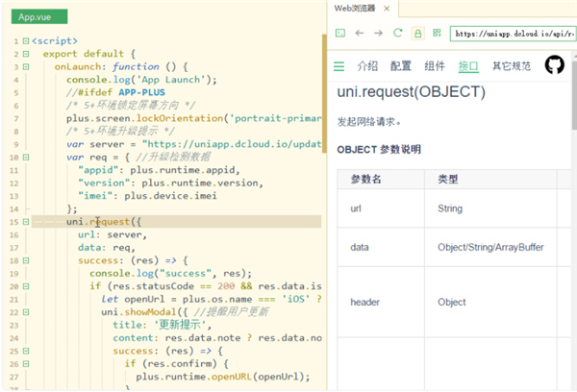Open the hamburger menu on docs page
The width and height of the screenshot is (577, 392).
click(339, 66)
